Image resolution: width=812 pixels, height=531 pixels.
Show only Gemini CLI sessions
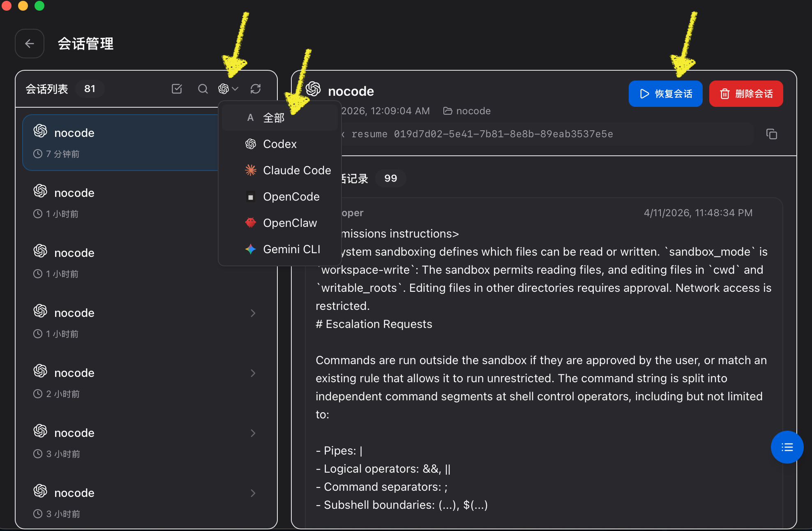click(x=279, y=249)
